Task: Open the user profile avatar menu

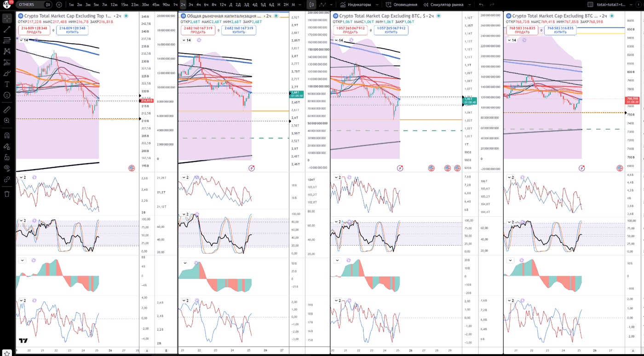Action: point(8,4)
